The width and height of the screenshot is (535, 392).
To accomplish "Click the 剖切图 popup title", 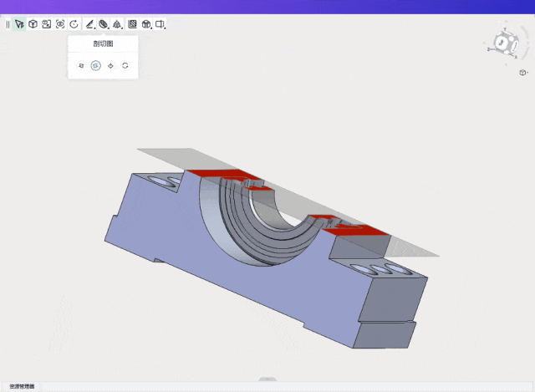I will pos(103,43).
